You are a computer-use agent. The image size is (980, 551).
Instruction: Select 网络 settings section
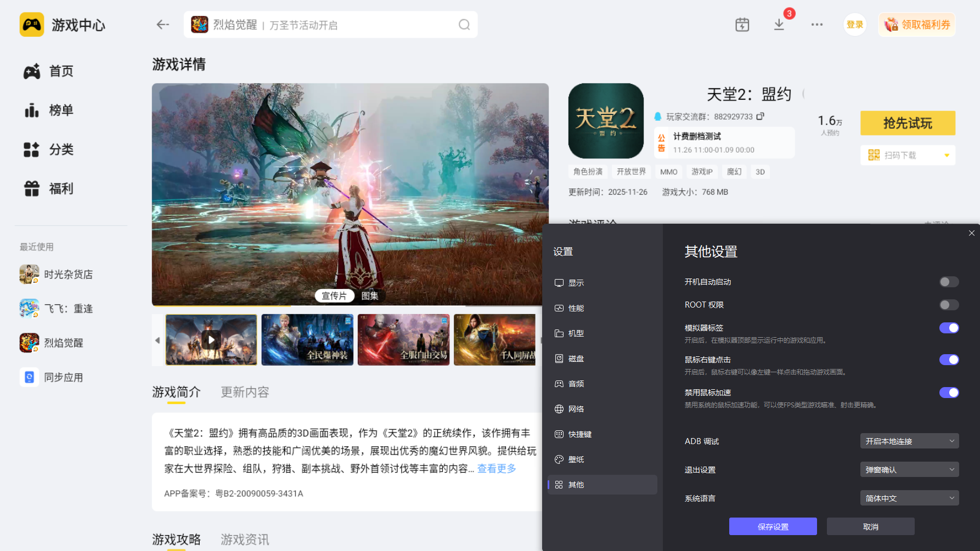click(x=602, y=409)
